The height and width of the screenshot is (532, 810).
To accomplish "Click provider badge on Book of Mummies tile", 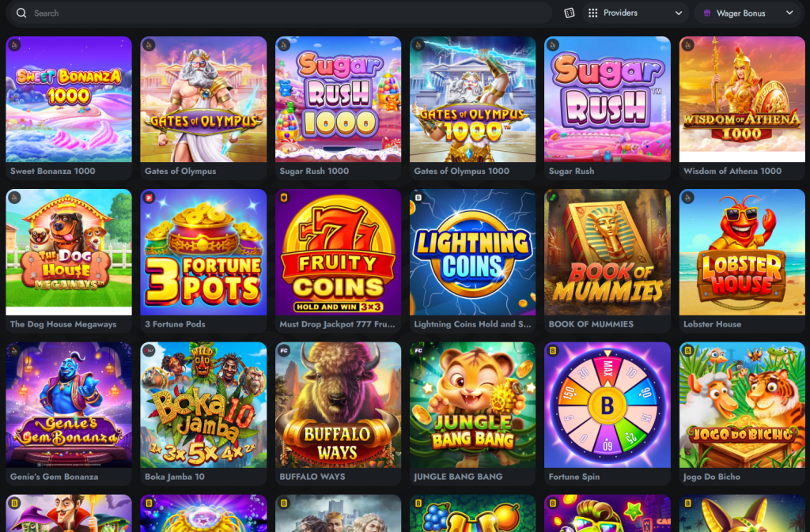I will (553, 198).
